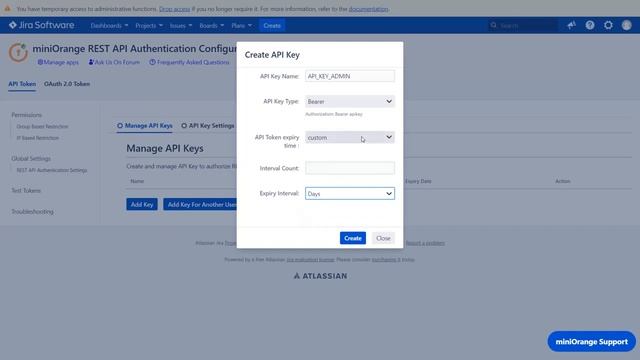Open the Ask Us On Forum link

click(x=114, y=62)
